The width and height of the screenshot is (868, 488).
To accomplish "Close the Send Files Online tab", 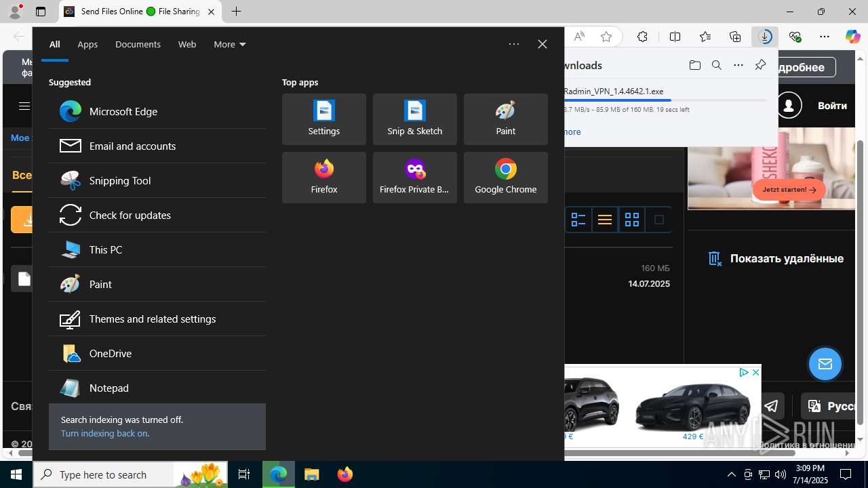I will point(211,12).
